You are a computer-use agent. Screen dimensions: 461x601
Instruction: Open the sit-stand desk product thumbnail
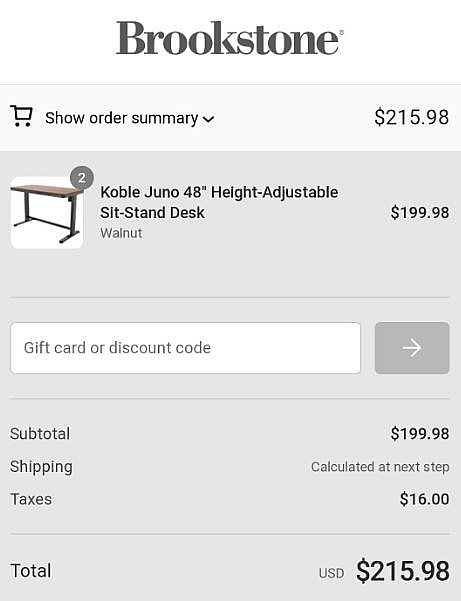click(x=47, y=213)
